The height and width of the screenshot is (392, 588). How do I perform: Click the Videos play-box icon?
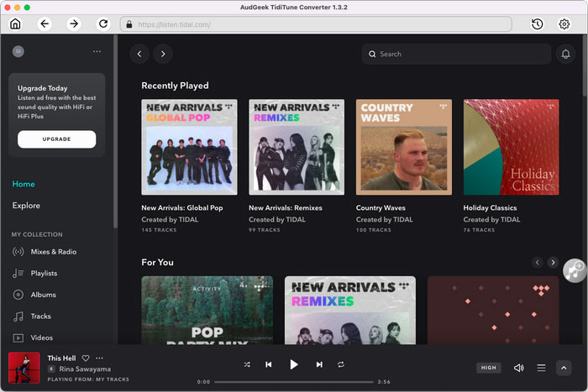(x=18, y=337)
